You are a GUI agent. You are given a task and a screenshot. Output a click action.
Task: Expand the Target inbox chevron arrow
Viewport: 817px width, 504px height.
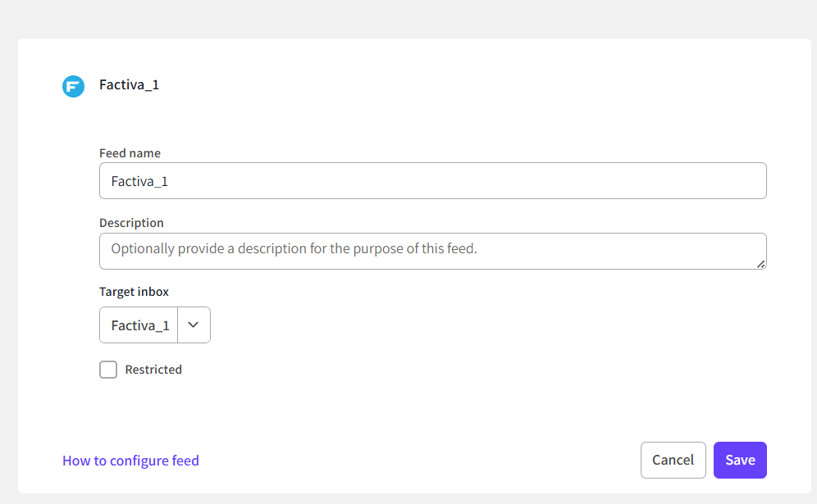click(194, 325)
